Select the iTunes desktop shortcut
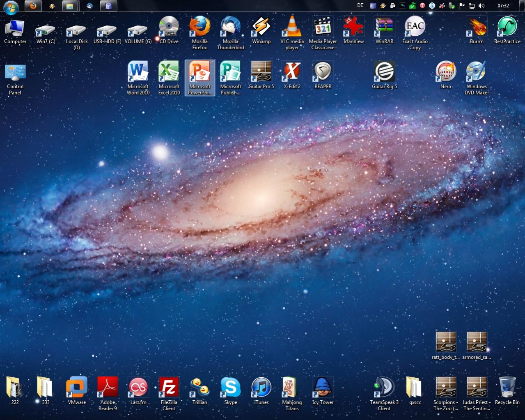The width and height of the screenshot is (525, 420). click(x=261, y=388)
